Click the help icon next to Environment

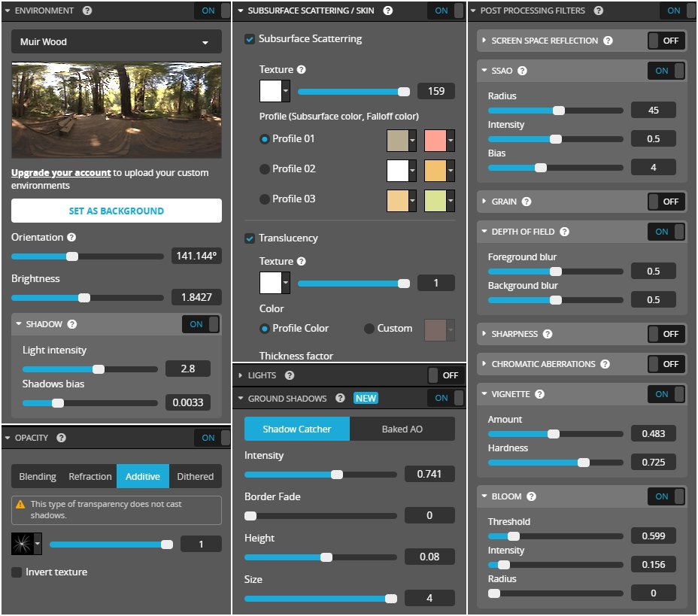(x=87, y=11)
